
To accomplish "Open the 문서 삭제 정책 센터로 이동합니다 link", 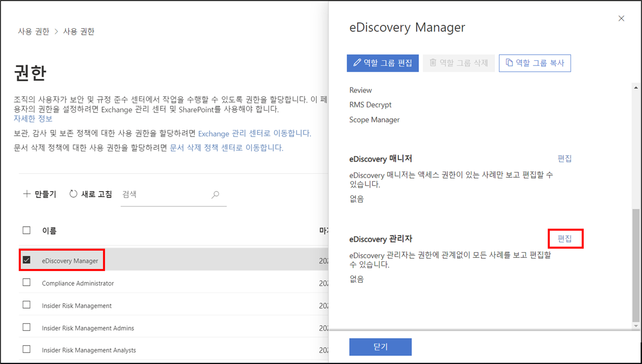I will tap(227, 148).
